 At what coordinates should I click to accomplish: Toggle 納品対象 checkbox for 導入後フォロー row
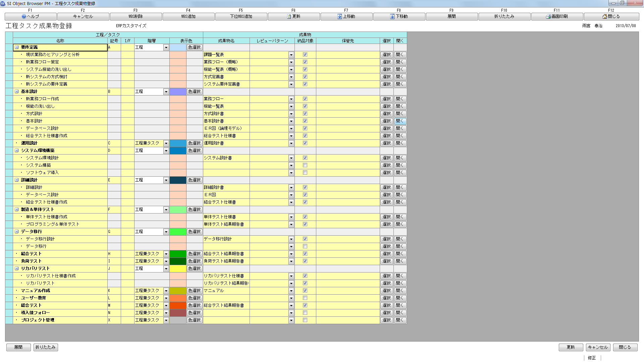[x=305, y=313]
